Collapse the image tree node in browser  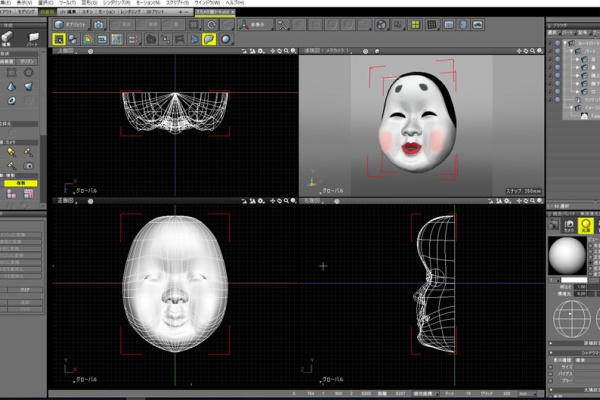(x=571, y=108)
